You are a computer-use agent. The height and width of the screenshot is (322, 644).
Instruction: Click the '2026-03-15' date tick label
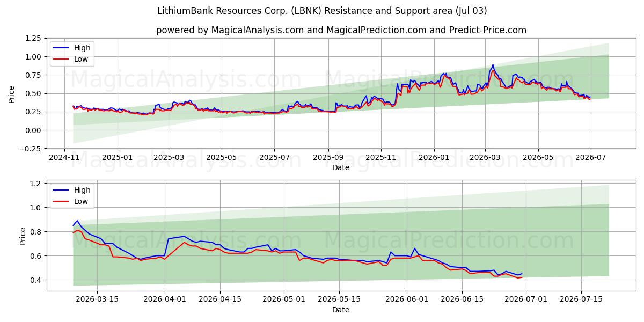click(x=97, y=300)
